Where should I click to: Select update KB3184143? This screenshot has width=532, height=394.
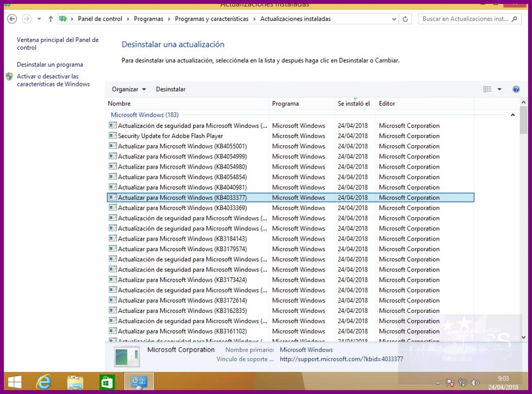[x=290, y=239]
